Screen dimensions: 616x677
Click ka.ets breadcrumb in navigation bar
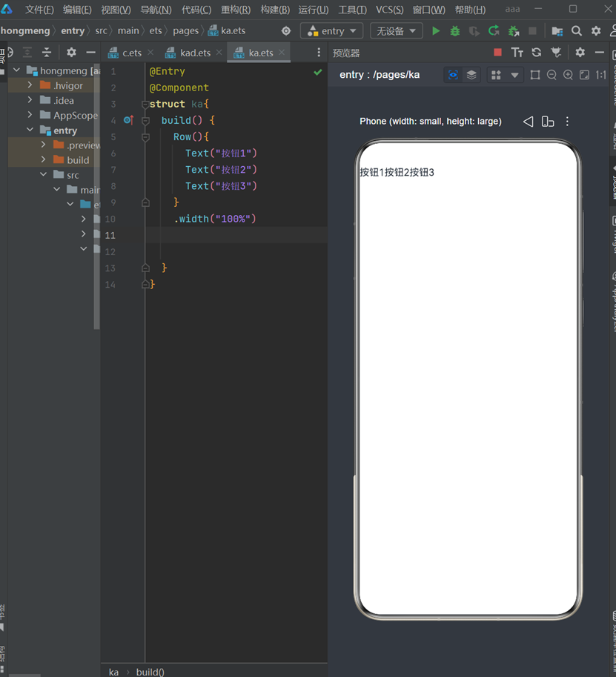tap(227, 30)
